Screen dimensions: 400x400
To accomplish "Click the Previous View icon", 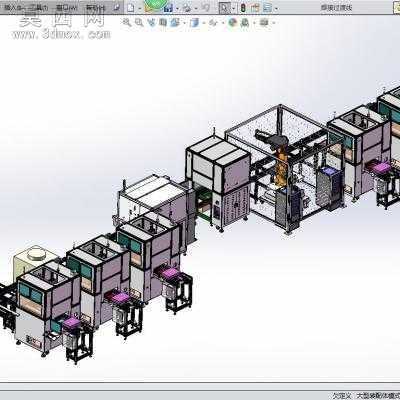I will point(151,22).
